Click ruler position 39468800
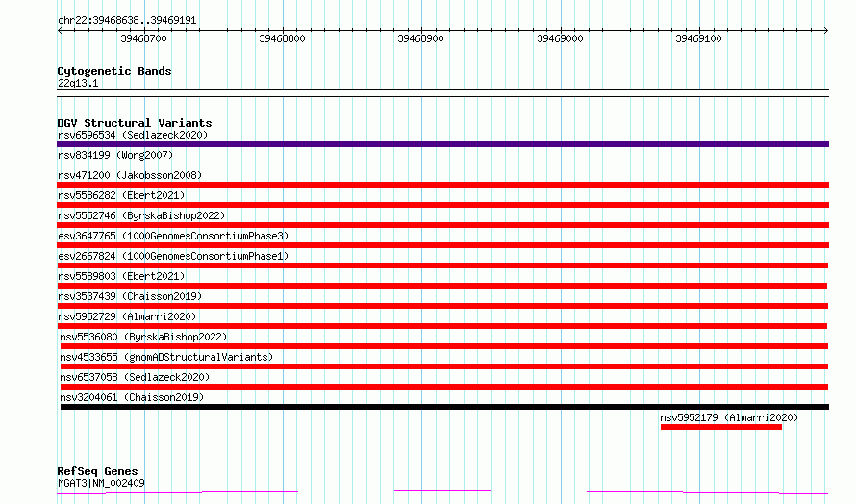This screenshot has width=856, height=504. [x=282, y=38]
